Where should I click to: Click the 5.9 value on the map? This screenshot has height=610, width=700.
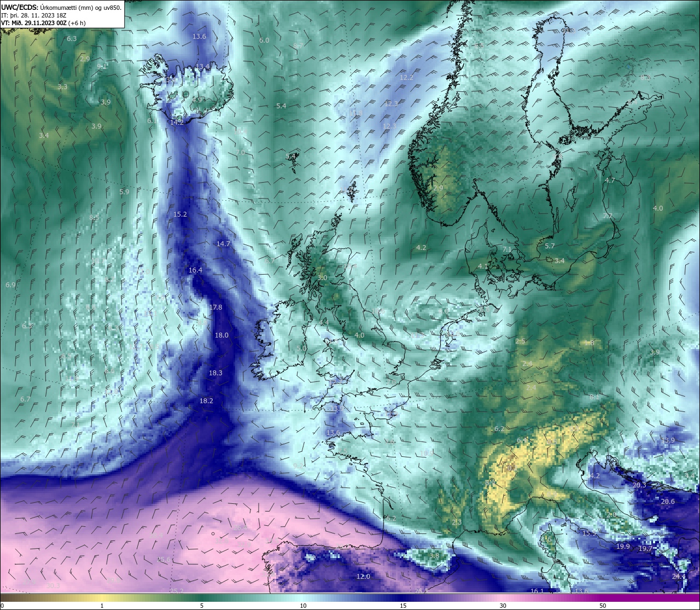[124, 192]
